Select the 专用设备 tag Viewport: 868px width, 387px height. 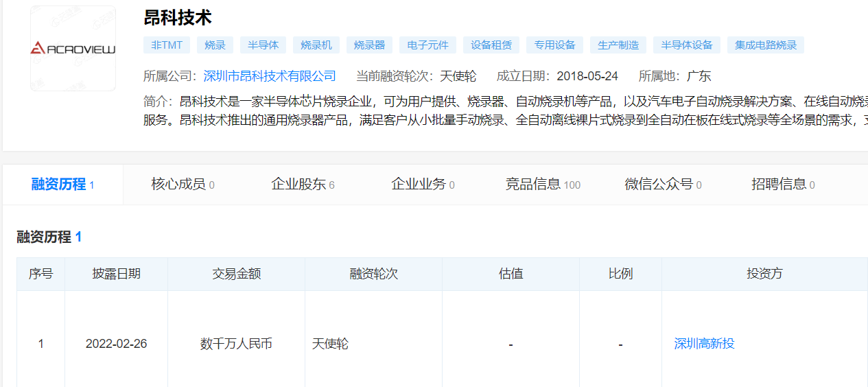[555, 45]
